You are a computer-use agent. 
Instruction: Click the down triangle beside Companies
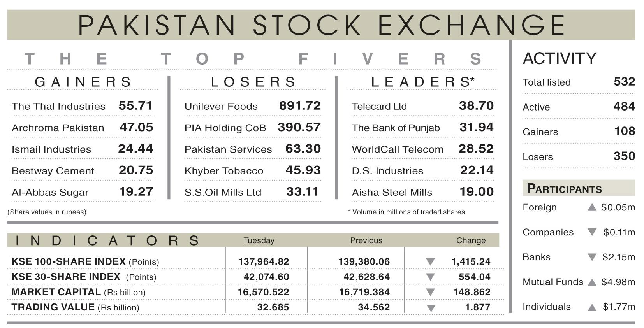592,232
